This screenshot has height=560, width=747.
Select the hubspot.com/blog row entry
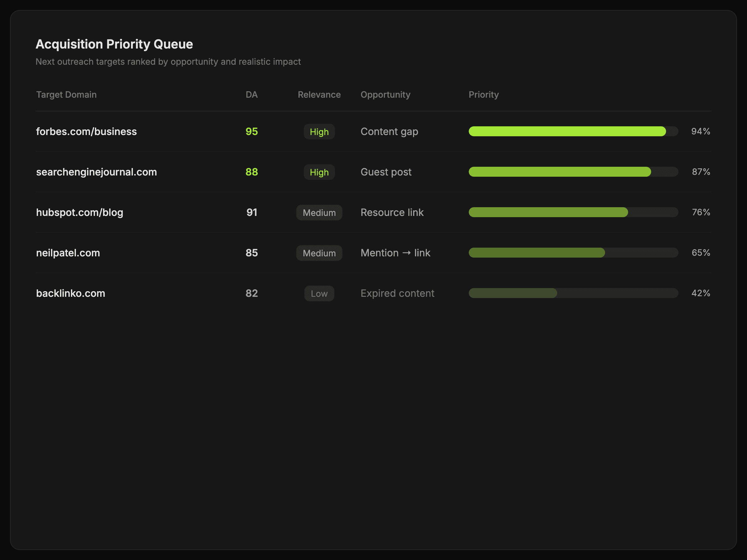coord(80,212)
